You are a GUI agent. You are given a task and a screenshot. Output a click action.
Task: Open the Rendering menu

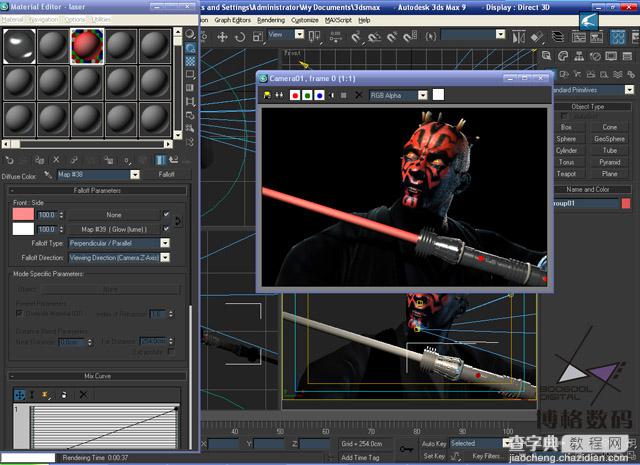click(271, 20)
